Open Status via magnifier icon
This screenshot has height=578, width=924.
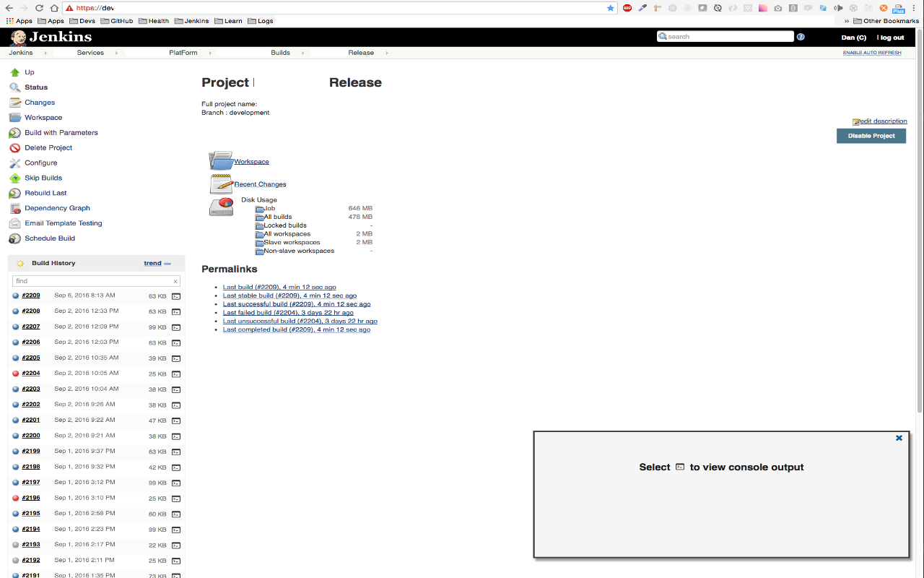[14, 87]
